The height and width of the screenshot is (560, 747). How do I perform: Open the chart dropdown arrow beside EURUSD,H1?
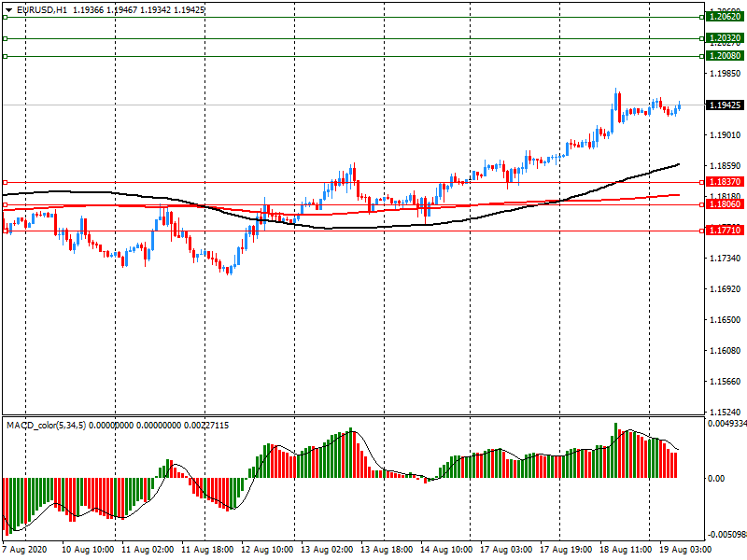(7, 9)
